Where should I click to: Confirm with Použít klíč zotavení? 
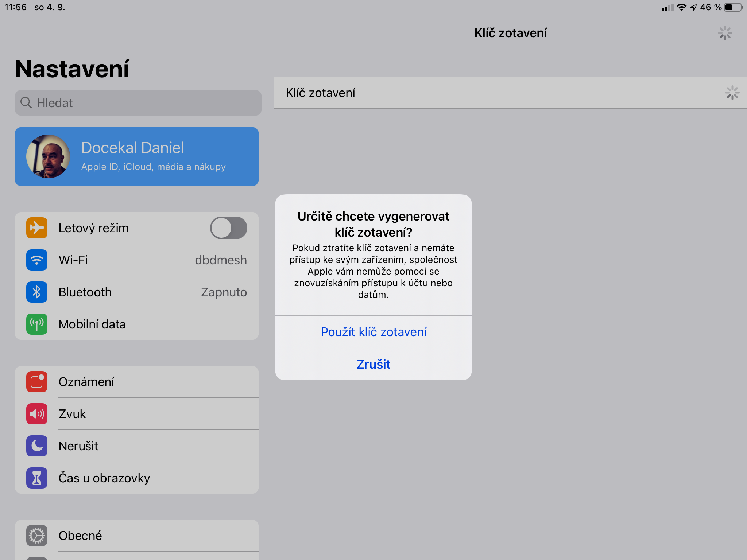373,332
